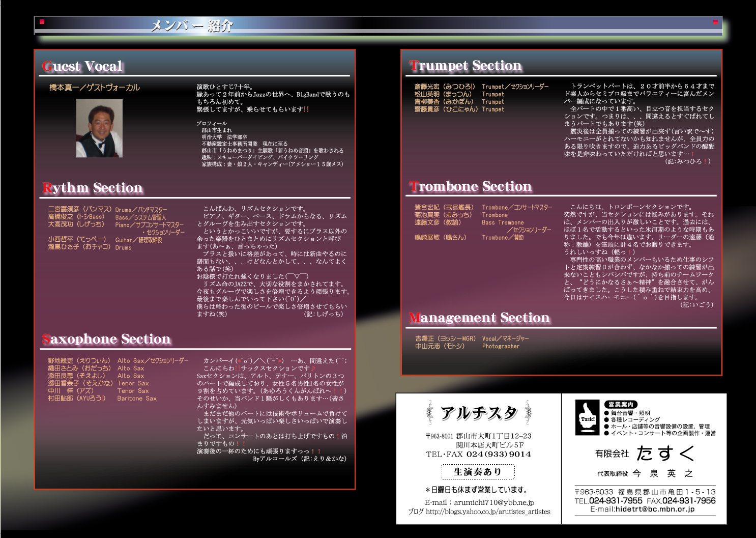Click the red square at header's left end
Viewport: 756px width, 538px height.
coord(42,22)
